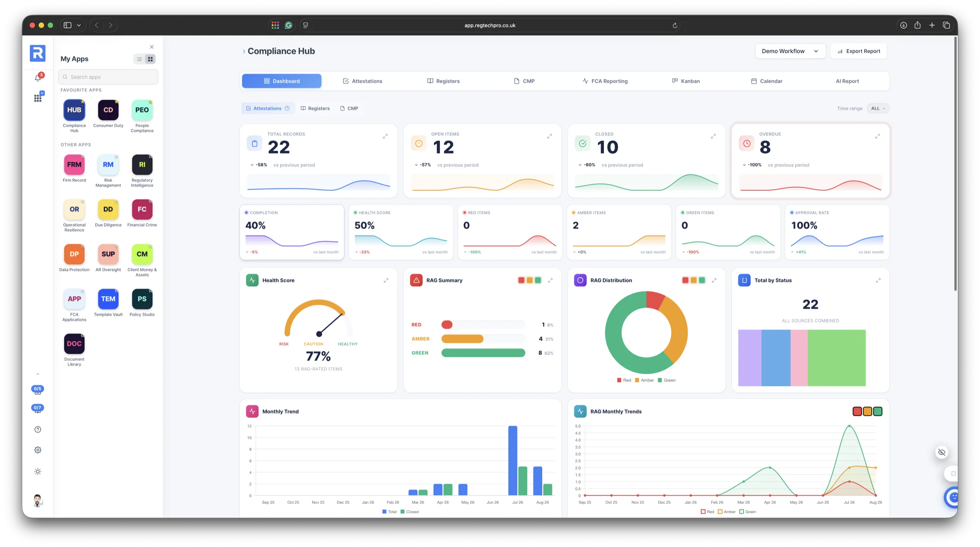Click the Export Report button
Image resolution: width=980 pixels, height=547 pixels.
tap(859, 51)
